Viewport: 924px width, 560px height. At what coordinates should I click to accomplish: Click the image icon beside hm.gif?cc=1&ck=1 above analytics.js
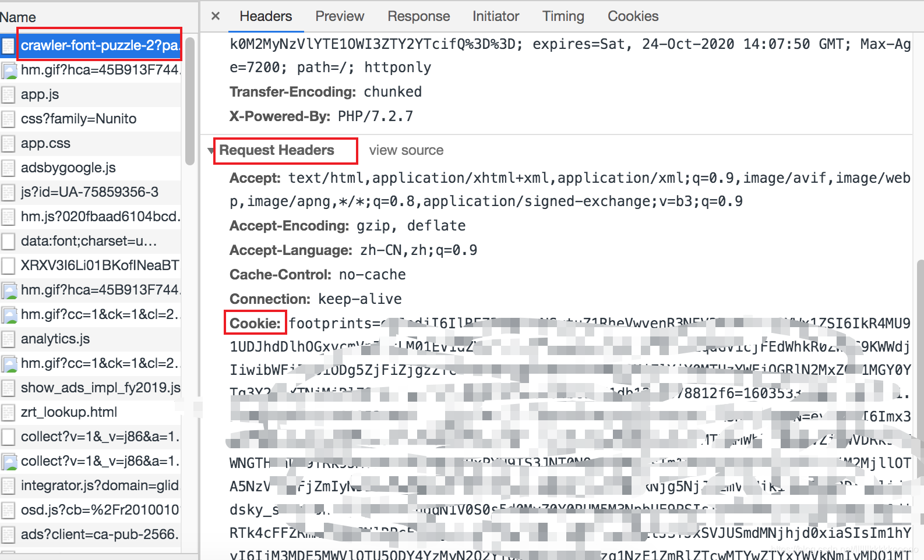click(x=9, y=314)
